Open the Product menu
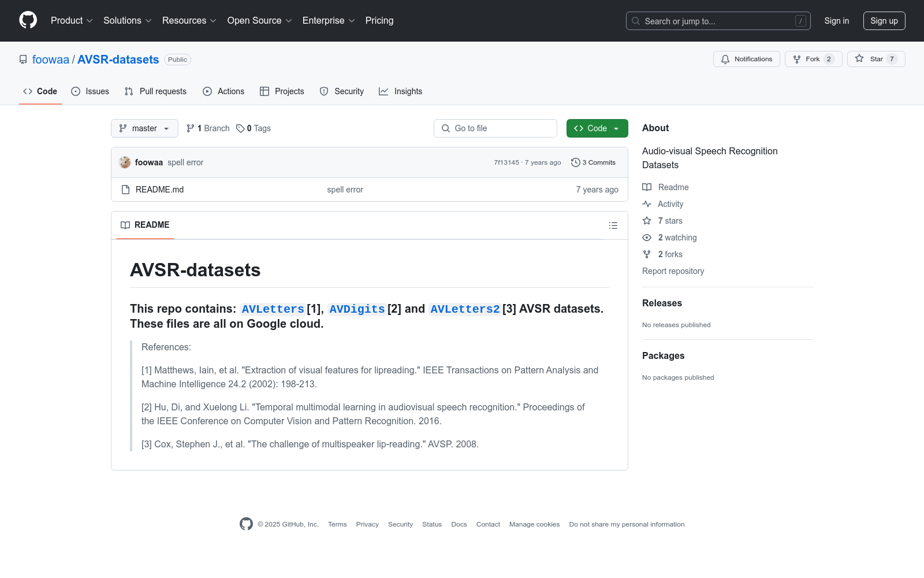The height and width of the screenshot is (578, 924). (72, 21)
